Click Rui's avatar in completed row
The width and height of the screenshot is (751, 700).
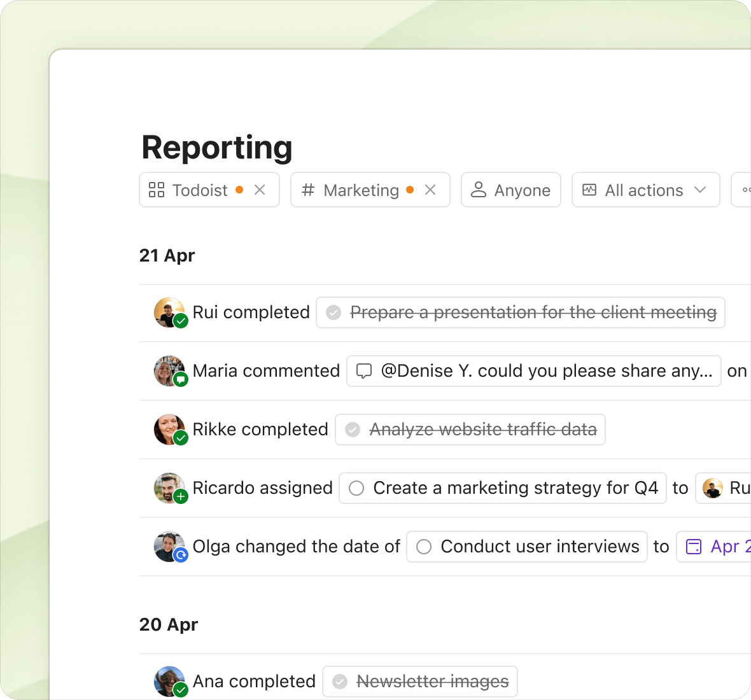click(169, 312)
